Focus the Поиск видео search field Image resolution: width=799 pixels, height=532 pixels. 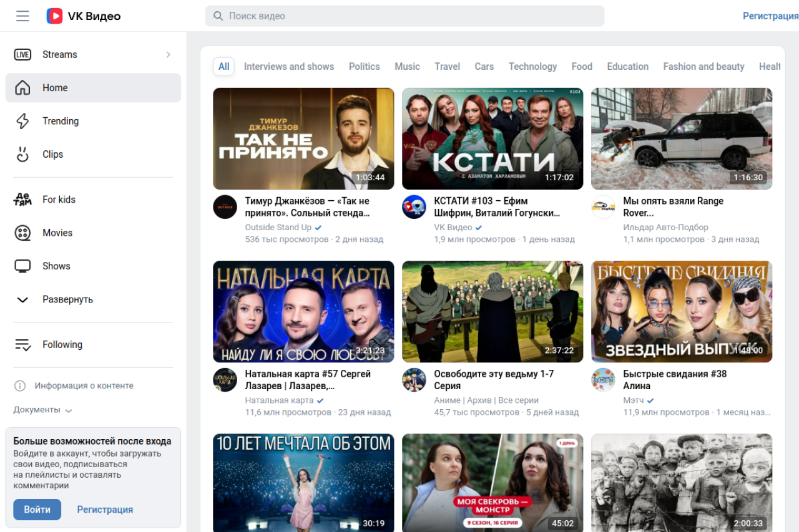point(404,16)
